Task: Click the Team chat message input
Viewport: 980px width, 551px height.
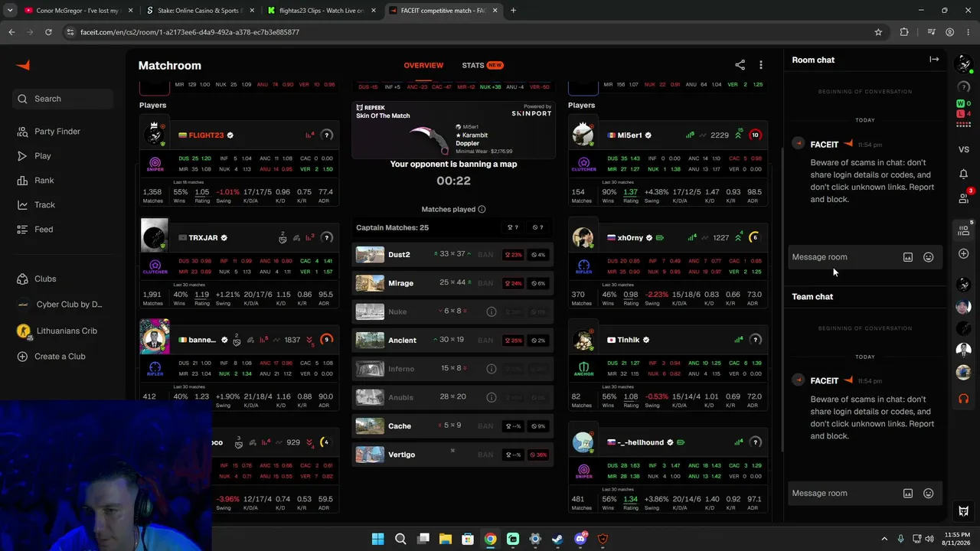Action: point(844,494)
